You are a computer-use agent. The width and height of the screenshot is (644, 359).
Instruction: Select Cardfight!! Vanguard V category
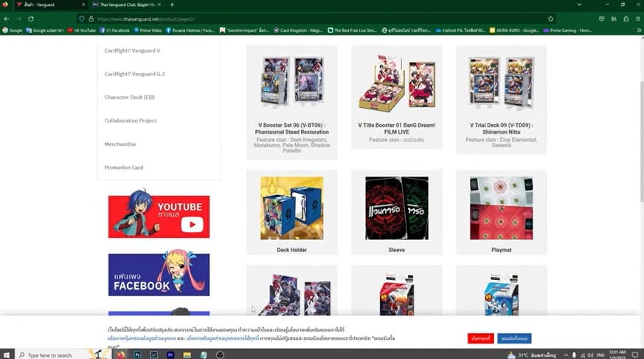click(132, 50)
